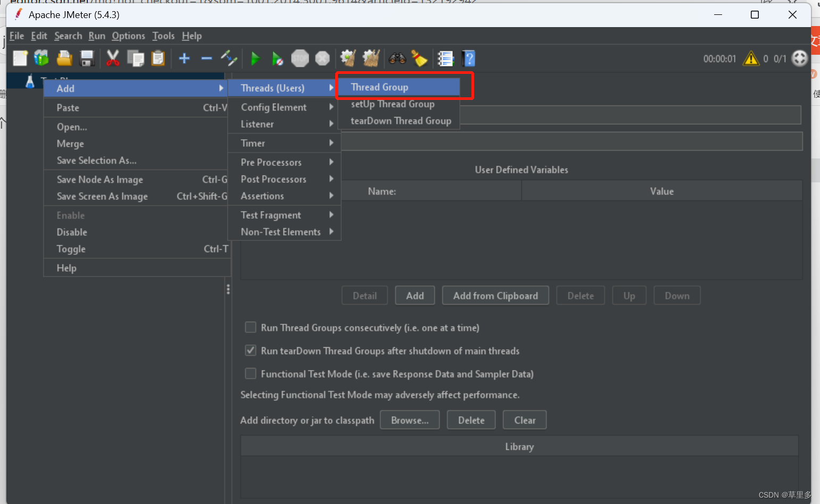This screenshot has width=820, height=504.
Task: Open the Templates toolbar icon
Action: point(42,58)
